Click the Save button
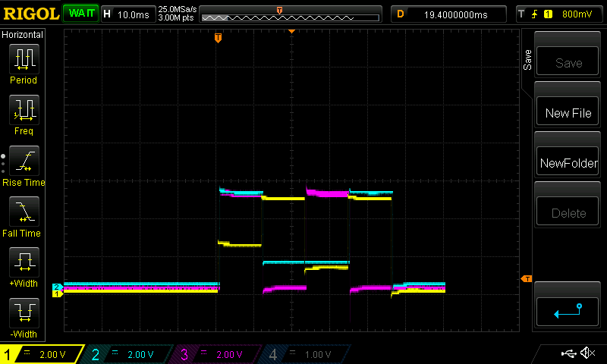607x364 pixels. tap(568, 61)
